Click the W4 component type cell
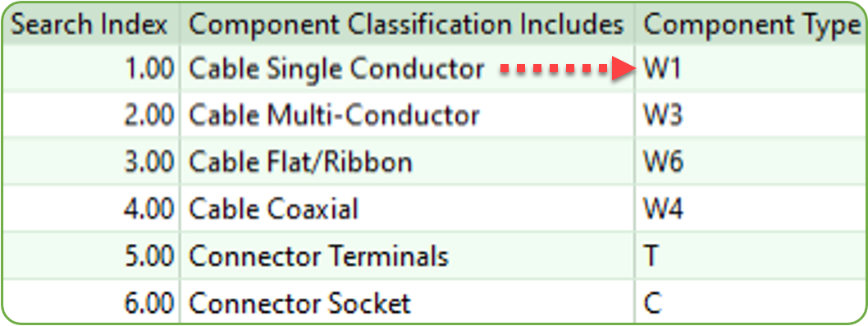Image resolution: width=868 pixels, height=326 pixels. [x=750, y=209]
